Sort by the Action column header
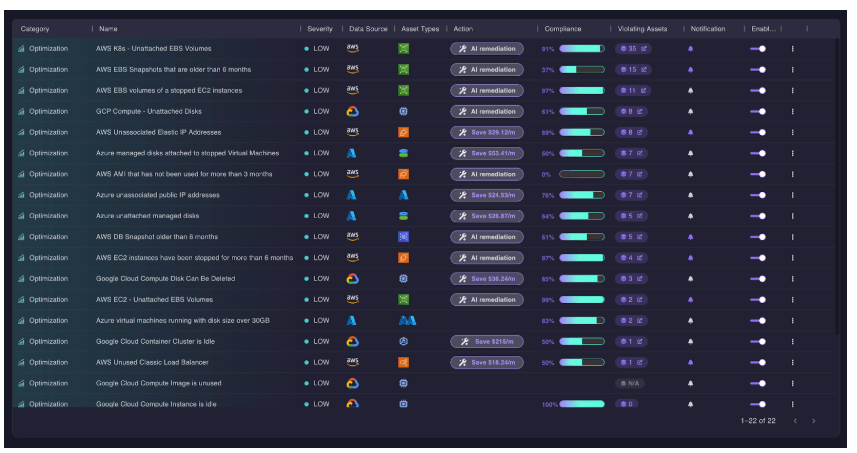 click(x=463, y=29)
